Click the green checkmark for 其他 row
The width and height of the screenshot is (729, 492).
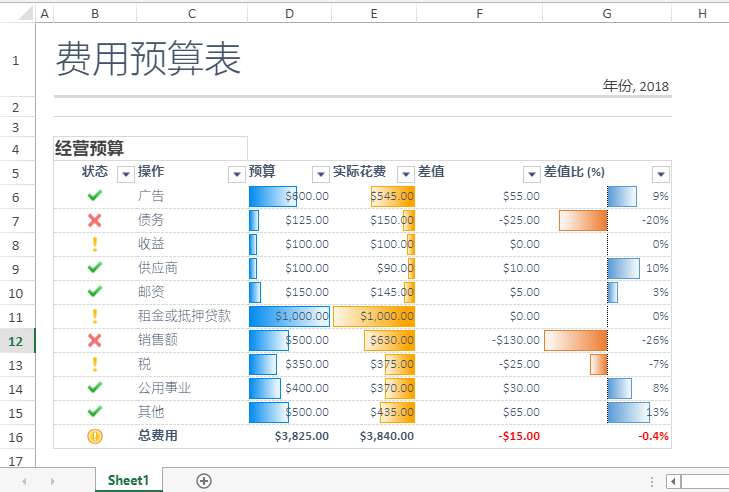click(94, 412)
